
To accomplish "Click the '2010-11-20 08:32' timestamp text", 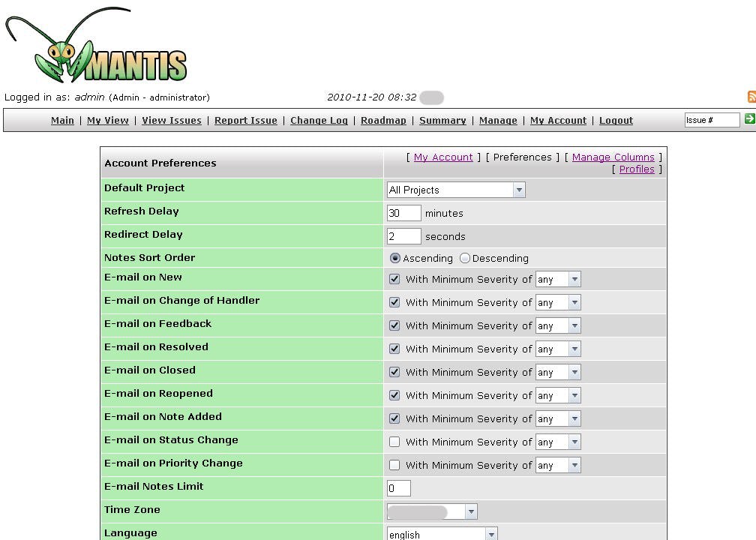I will click(372, 97).
